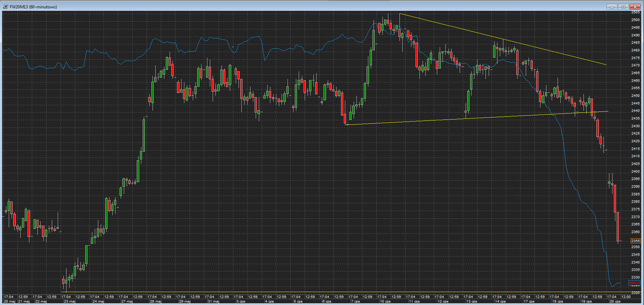The image size is (644, 305).
Task: Close the FW20M13 chart window
Action: [635, 7]
